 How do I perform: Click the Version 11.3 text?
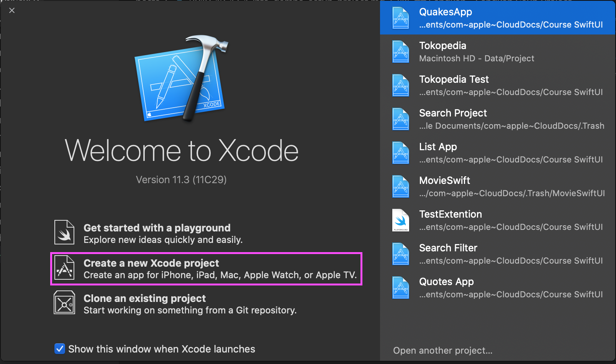181,180
